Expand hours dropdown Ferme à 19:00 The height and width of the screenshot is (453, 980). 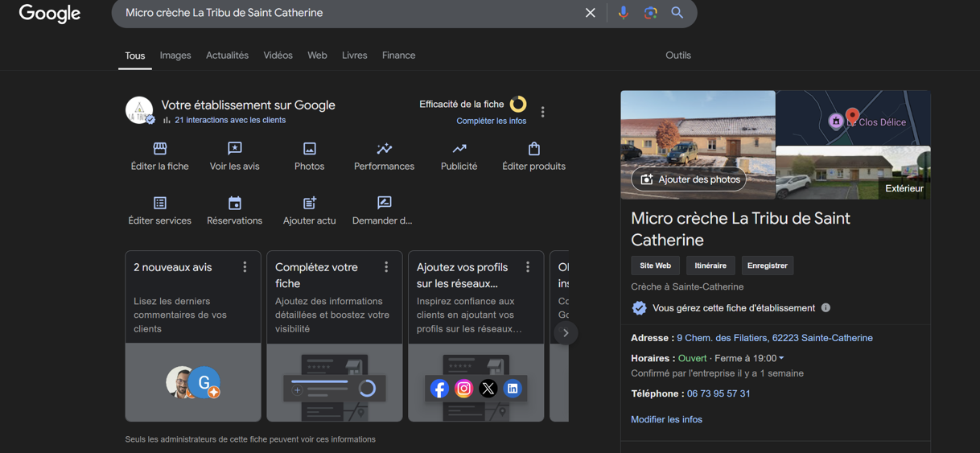(x=749, y=358)
